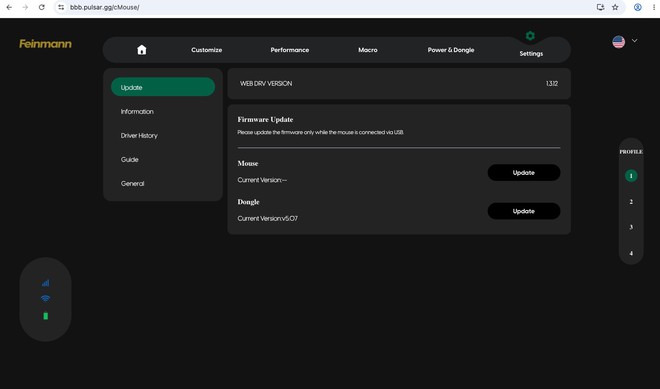Image resolution: width=660 pixels, height=389 pixels.
Task: Click the Firmware Update heading
Action: [265, 120]
